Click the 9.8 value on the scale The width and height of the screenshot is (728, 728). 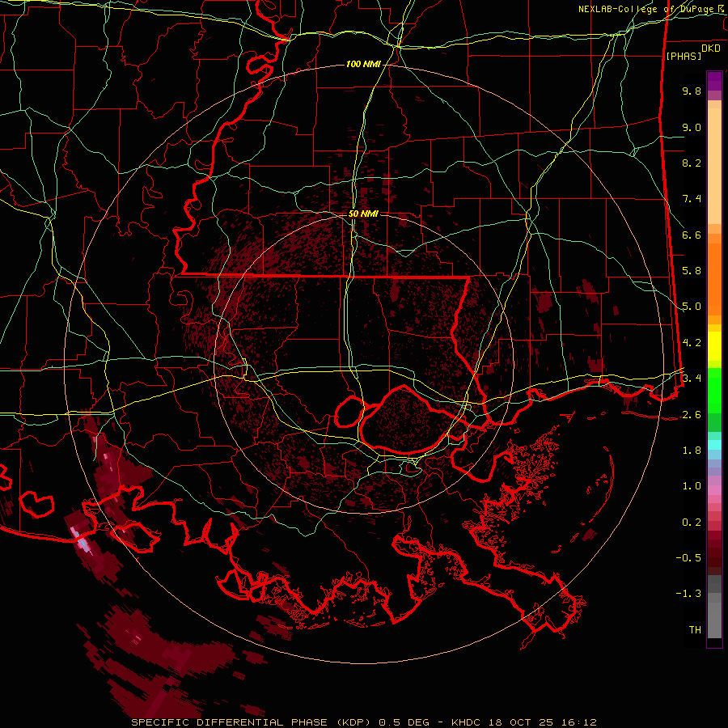coord(692,91)
